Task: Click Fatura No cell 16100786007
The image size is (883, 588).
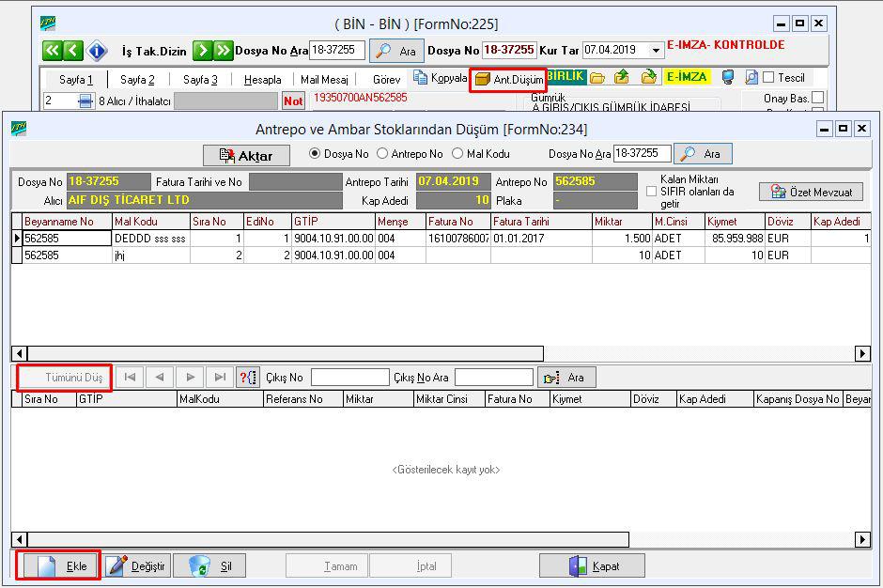Action: (457, 239)
